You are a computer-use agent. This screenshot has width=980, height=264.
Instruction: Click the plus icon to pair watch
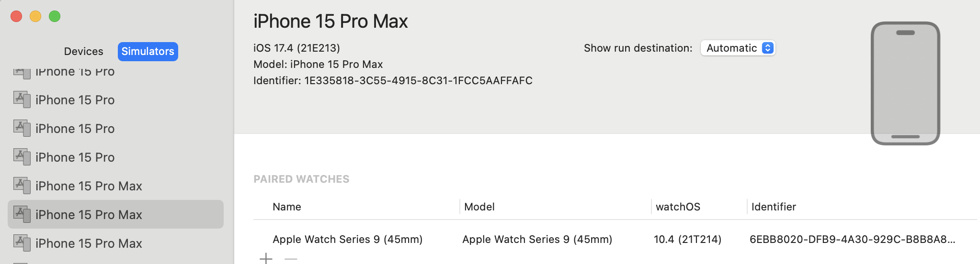coord(266,259)
